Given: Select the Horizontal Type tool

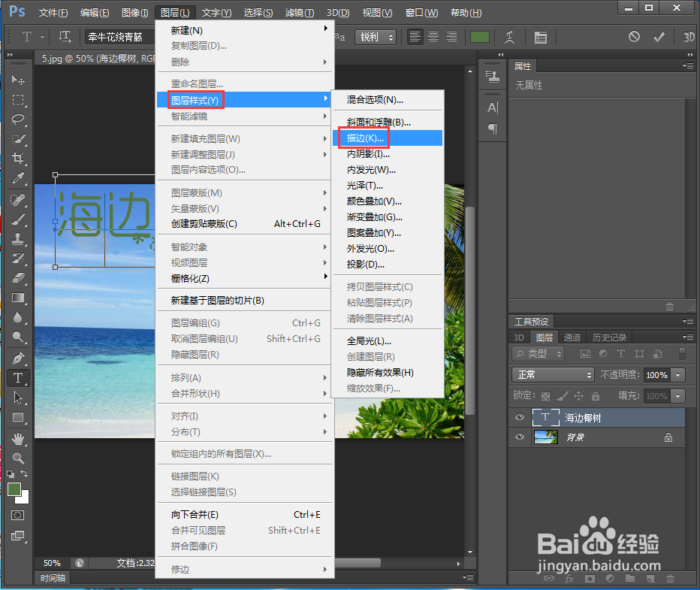Looking at the screenshot, I should click(19, 378).
